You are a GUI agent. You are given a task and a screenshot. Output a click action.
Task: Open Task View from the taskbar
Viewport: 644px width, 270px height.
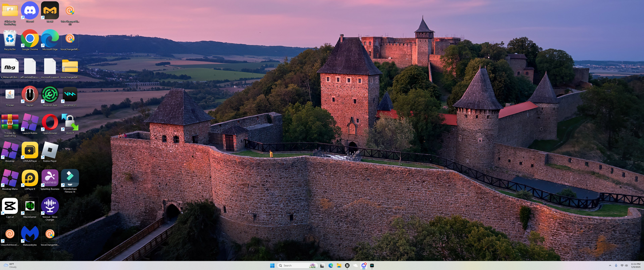pos(322,265)
